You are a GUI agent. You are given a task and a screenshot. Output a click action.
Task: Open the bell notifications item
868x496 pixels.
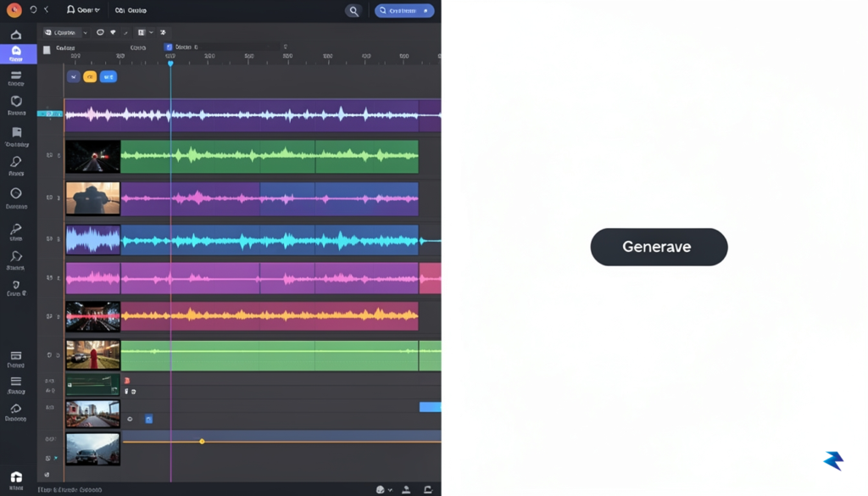coord(83,10)
